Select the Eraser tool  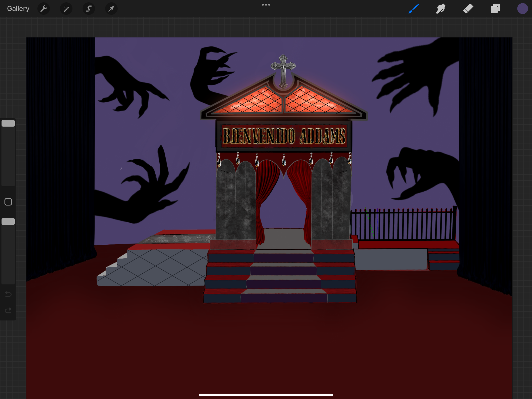pos(468,9)
